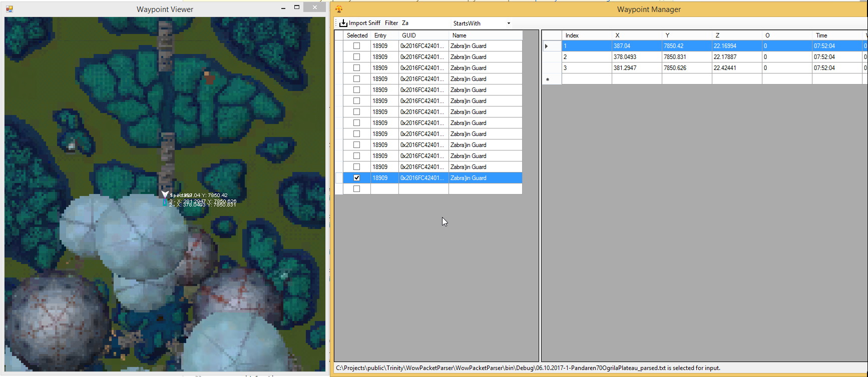Click the highlighted Zabra'jin Guard name cell
Screen dimensions: 868x377
click(x=485, y=178)
